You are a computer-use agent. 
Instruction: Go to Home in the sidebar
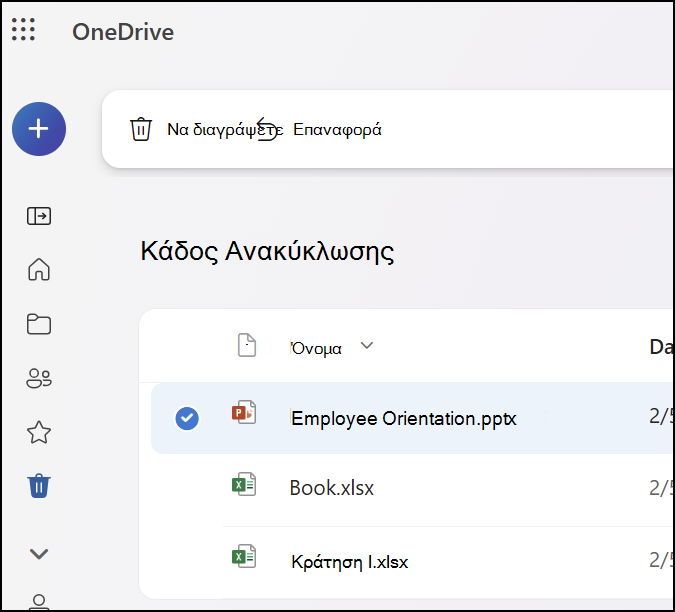tap(39, 269)
